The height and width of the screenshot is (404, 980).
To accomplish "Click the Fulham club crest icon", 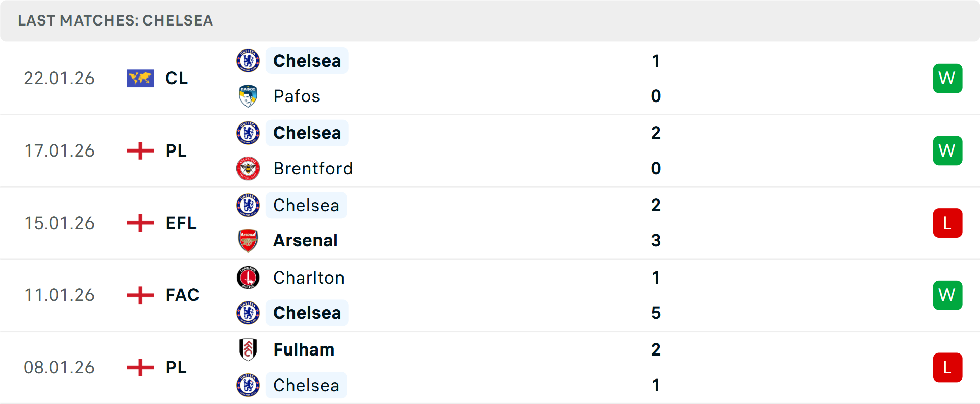I will coord(248,349).
